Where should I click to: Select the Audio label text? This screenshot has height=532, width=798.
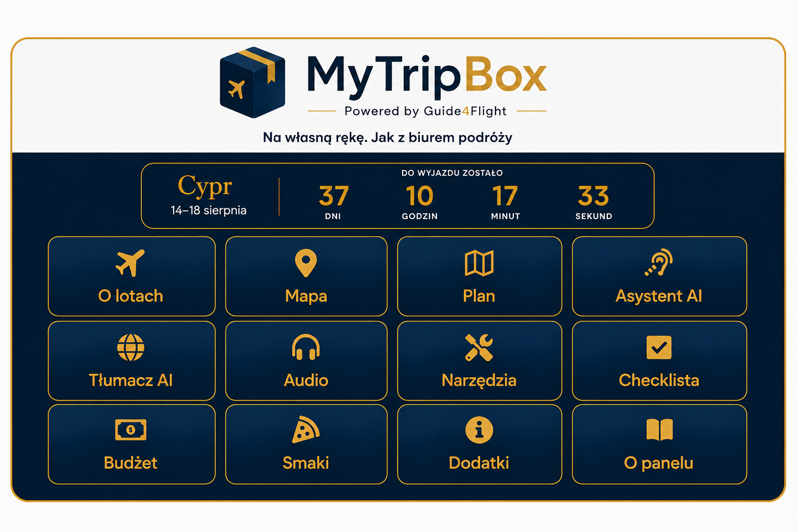click(x=306, y=380)
